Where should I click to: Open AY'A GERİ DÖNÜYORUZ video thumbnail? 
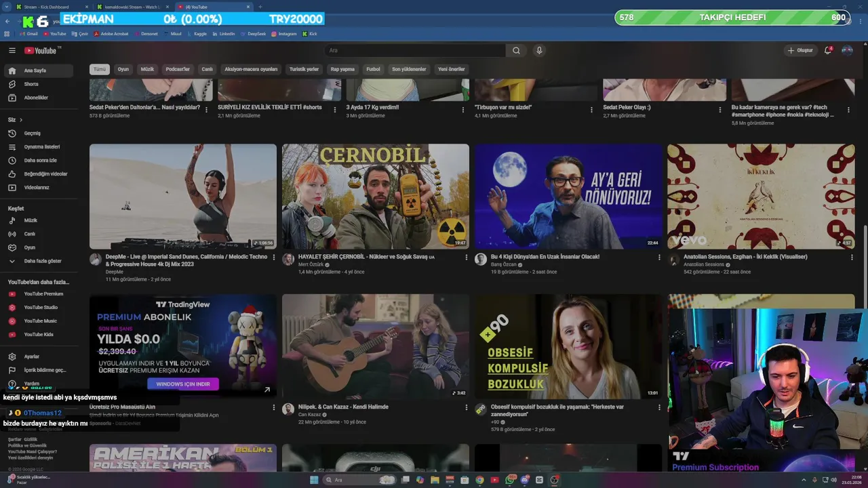pyautogui.click(x=568, y=197)
